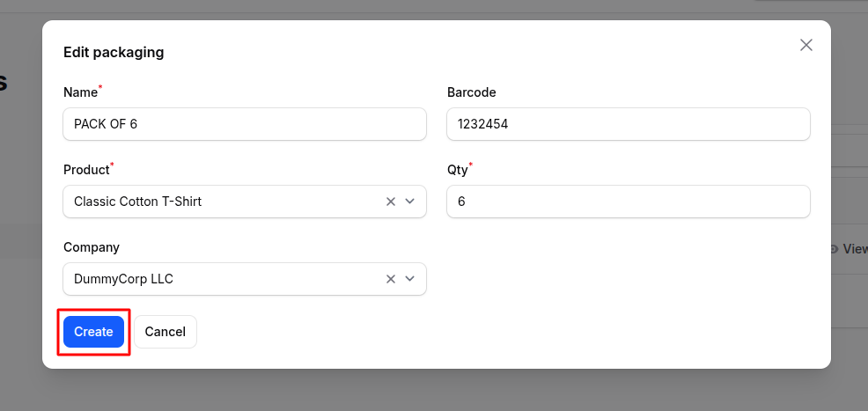Expand the Company dropdown chevron
The height and width of the screenshot is (411, 868).
(409, 279)
